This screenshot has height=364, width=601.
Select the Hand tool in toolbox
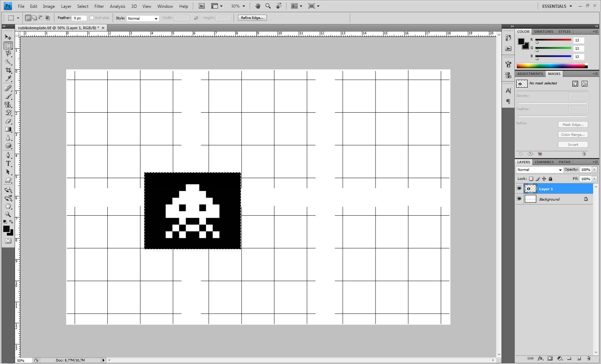pos(8,206)
